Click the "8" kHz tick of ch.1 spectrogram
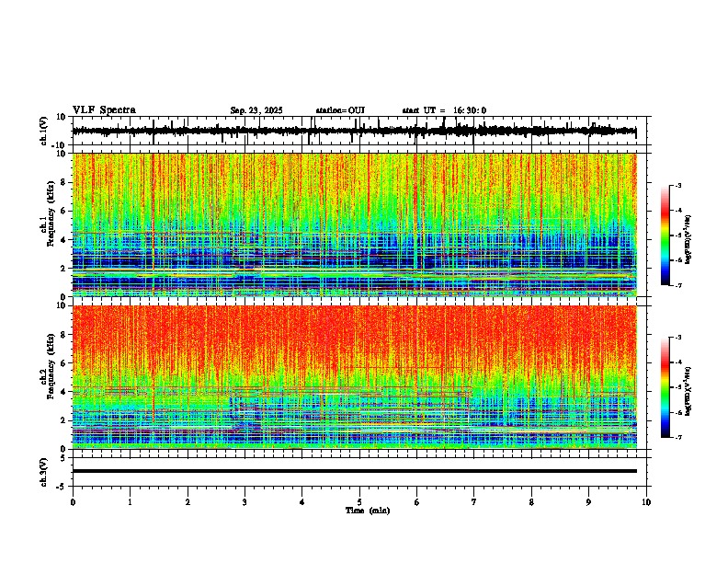The width and height of the screenshot is (728, 563). point(64,182)
